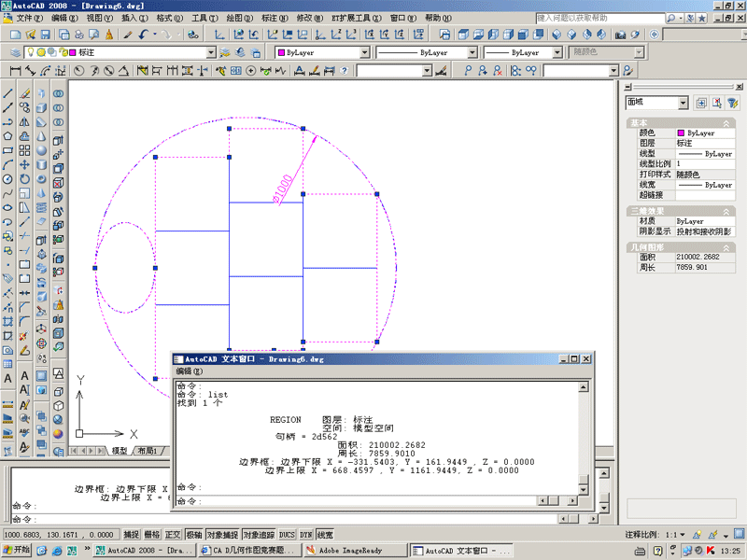
Task: Switch to the 布局1 layout tab
Action: (148, 451)
